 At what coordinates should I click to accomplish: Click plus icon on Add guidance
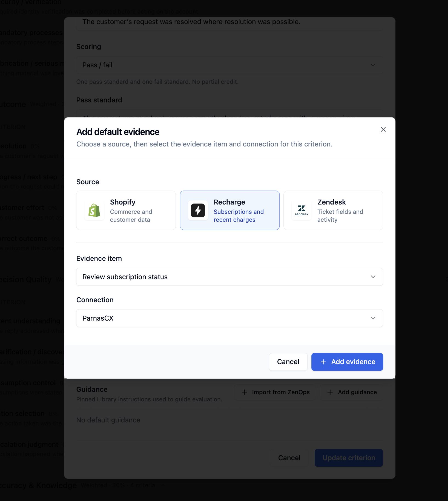click(330, 392)
